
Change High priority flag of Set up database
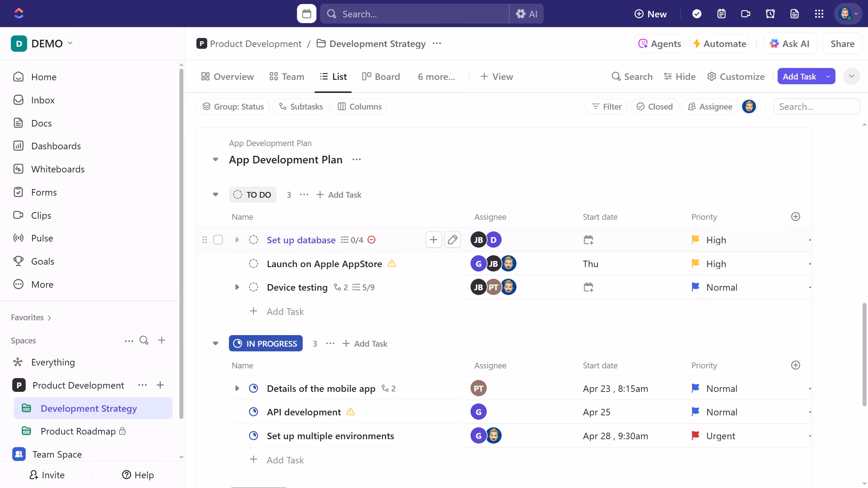pyautogui.click(x=695, y=240)
